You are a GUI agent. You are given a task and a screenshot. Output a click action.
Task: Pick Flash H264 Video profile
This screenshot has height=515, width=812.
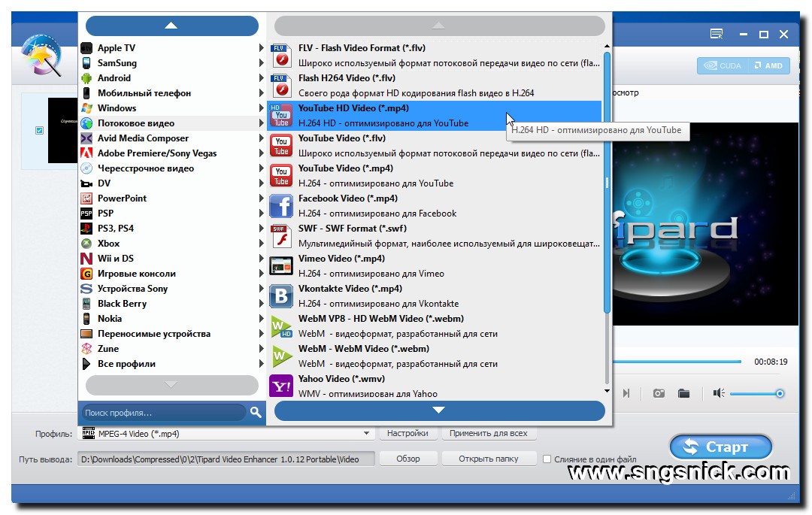(435, 86)
